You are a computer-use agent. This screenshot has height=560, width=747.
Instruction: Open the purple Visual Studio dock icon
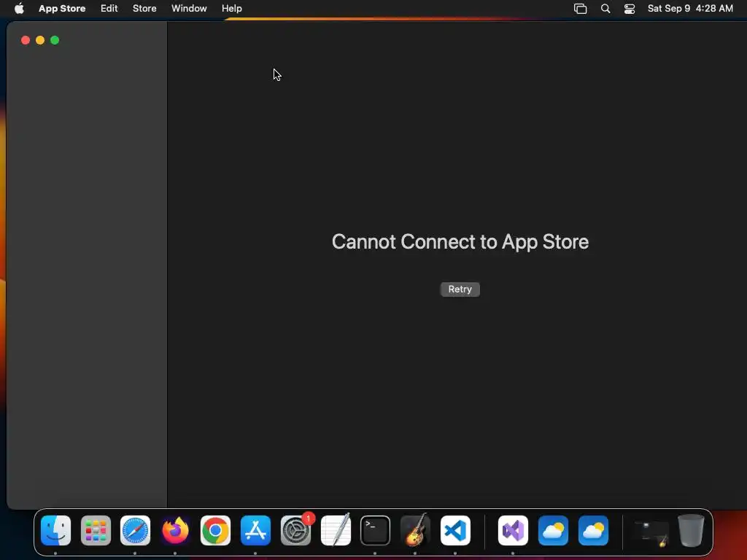tap(513, 531)
